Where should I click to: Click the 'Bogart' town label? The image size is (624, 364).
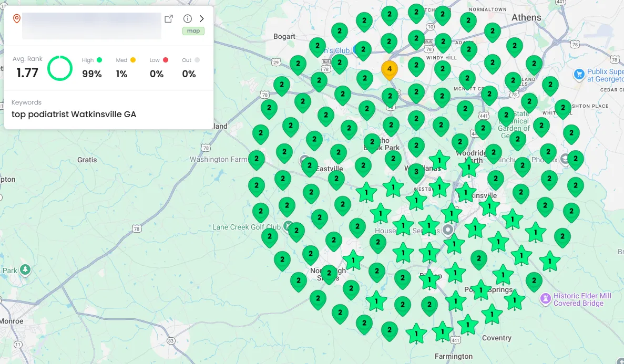(284, 36)
